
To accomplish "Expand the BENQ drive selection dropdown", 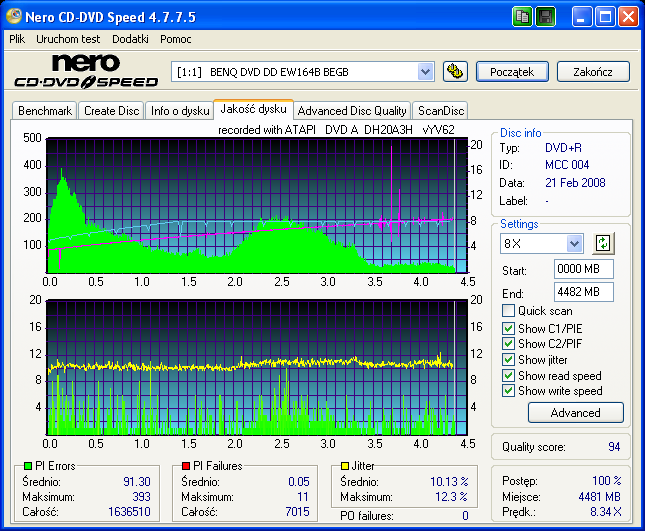I will 425,72.
